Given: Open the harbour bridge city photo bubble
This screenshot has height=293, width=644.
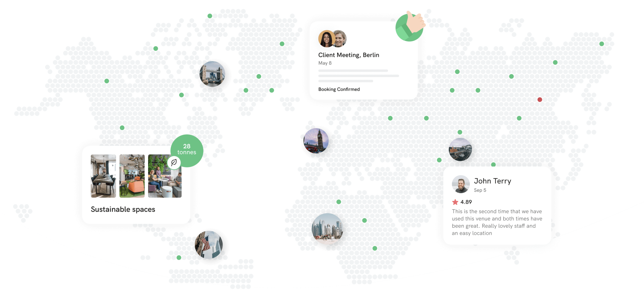Looking at the screenshot, I should point(460,149).
